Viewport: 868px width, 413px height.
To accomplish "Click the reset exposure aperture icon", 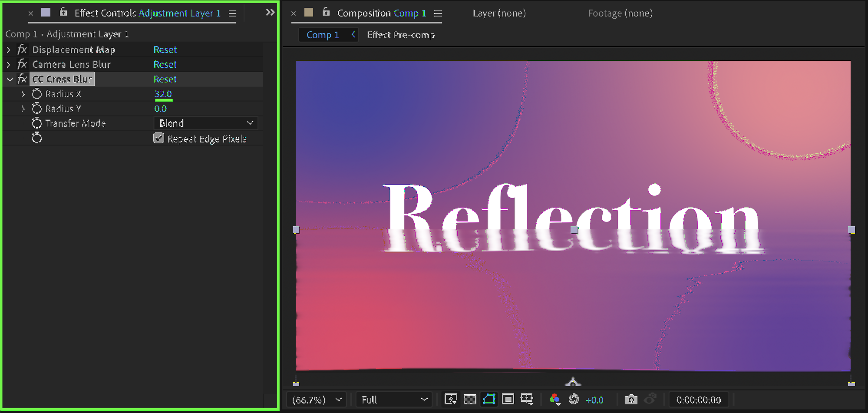I will [574, 399].
